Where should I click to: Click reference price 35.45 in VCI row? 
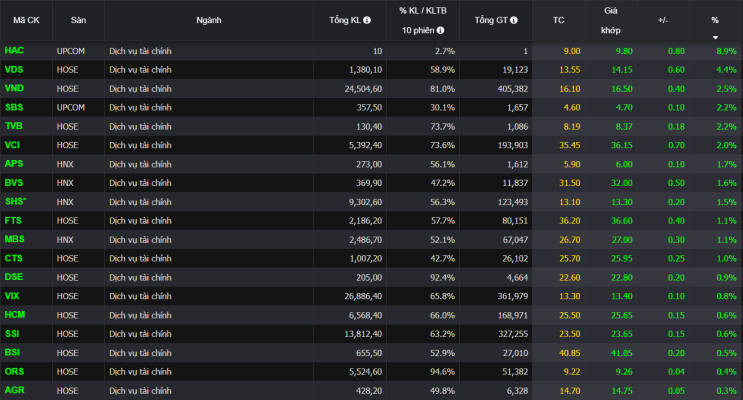point(570,145)
